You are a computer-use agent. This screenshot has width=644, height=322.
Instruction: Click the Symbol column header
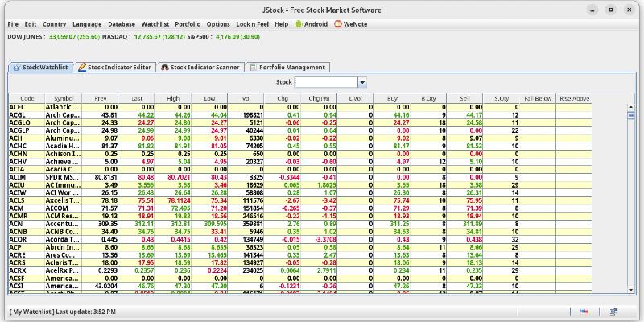pos(64,98)
